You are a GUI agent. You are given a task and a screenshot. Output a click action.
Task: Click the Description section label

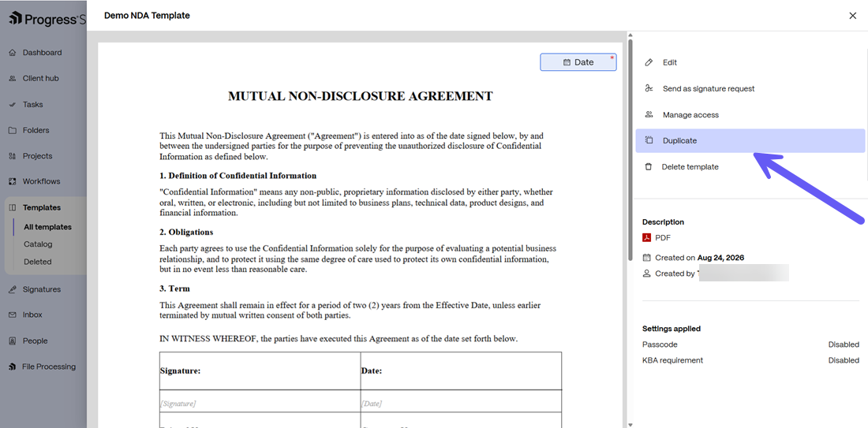pos(663,221)
